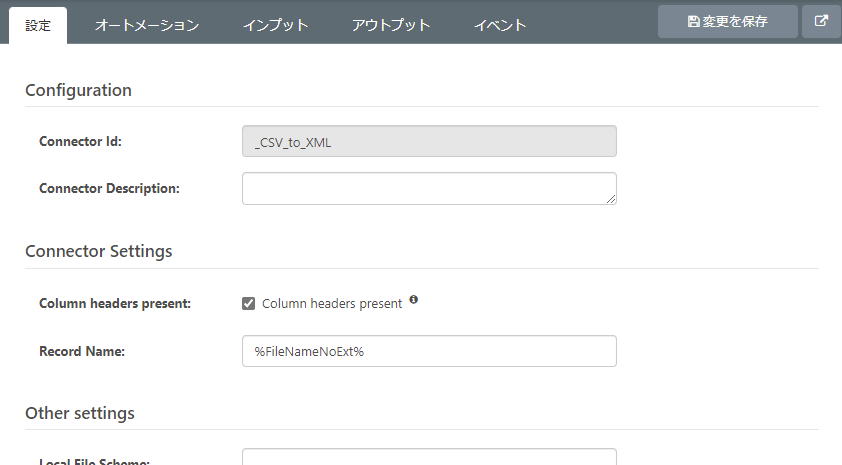Switch to the 設定 tab
Image resolution: width=842 pixels, height=465 pixels.
click(38, 25)
